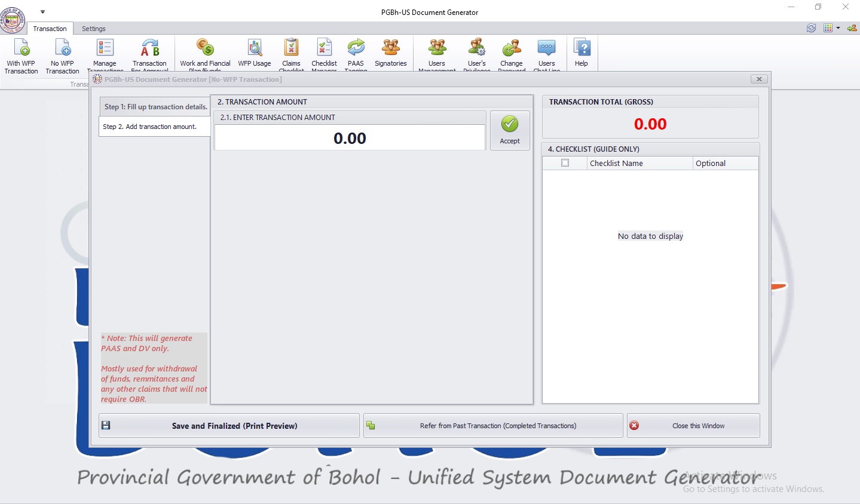
Task: Open WFP Usage report
Action: [x=255, y=54]
